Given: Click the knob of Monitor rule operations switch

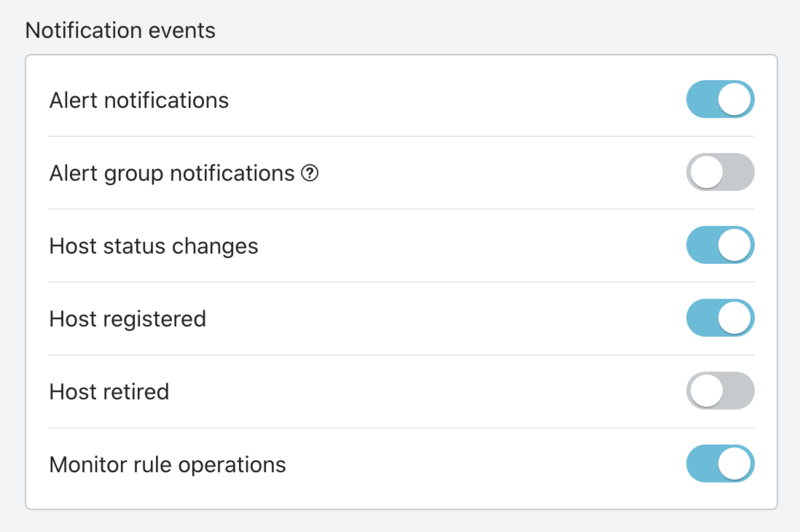Looking at the screenshot, I should (735, 464).
